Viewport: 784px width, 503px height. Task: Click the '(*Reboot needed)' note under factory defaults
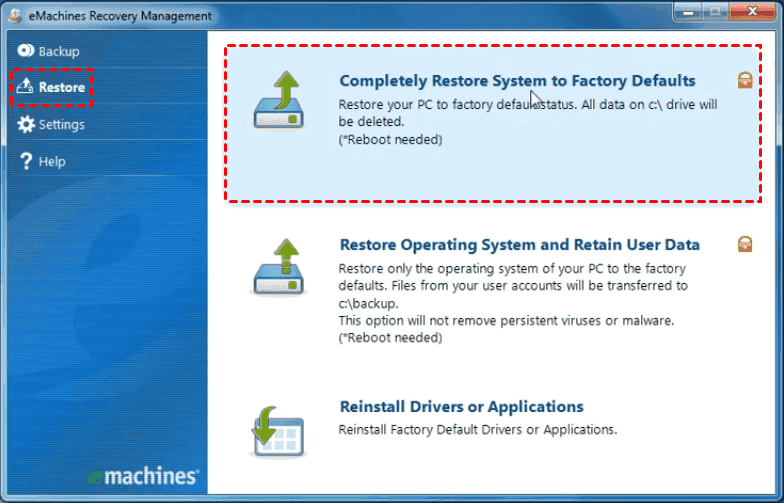coord(390,140)
